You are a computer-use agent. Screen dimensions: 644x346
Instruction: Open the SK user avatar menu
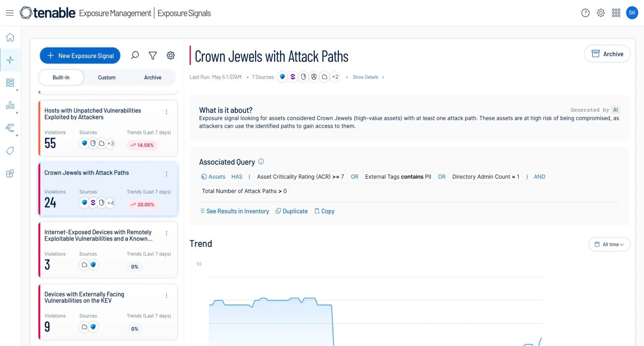[x=632, y=13]
